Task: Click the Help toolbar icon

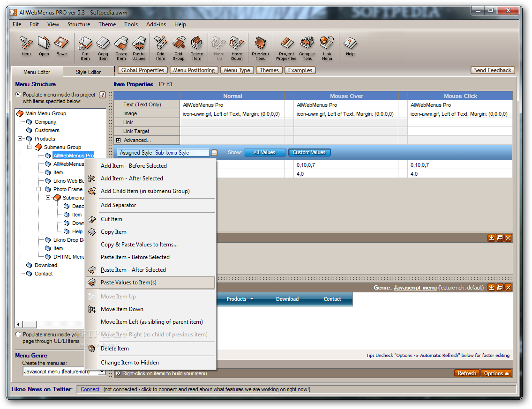Action: coord(350,46)
